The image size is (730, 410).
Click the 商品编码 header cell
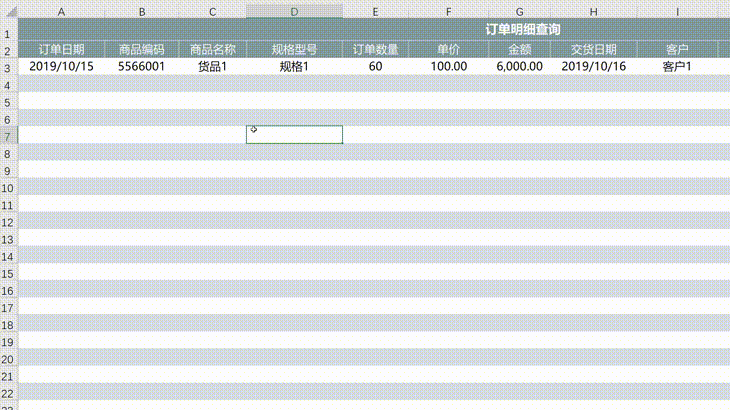click(x=141, y=49)
